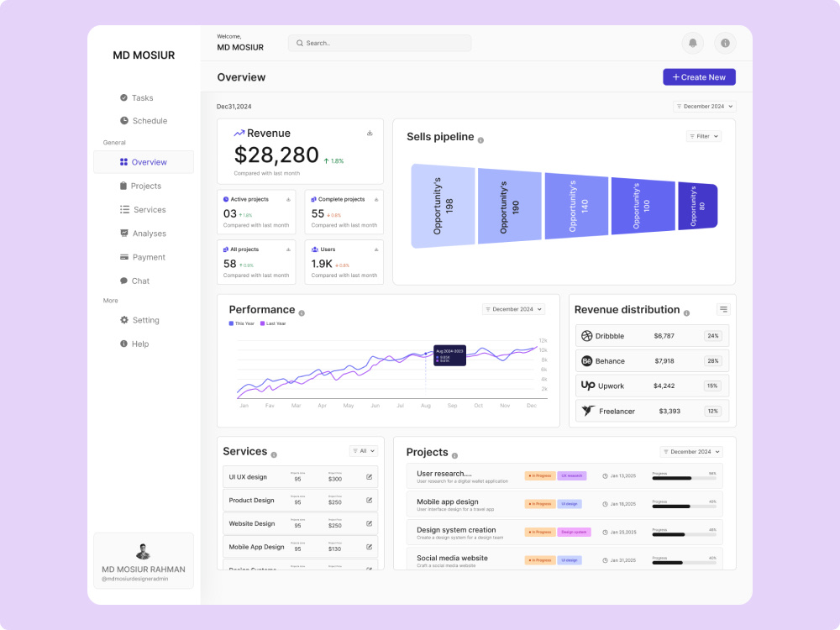Click the All projects download icon

(288, 249)
